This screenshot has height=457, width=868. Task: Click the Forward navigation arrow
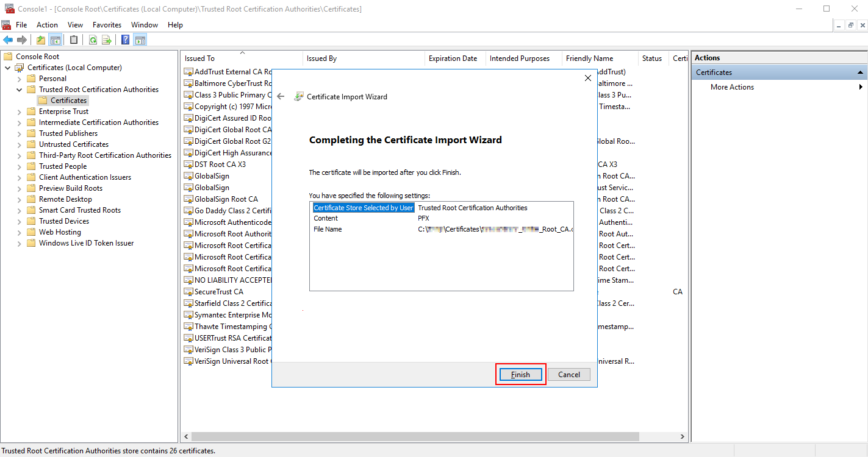point(22,39)
